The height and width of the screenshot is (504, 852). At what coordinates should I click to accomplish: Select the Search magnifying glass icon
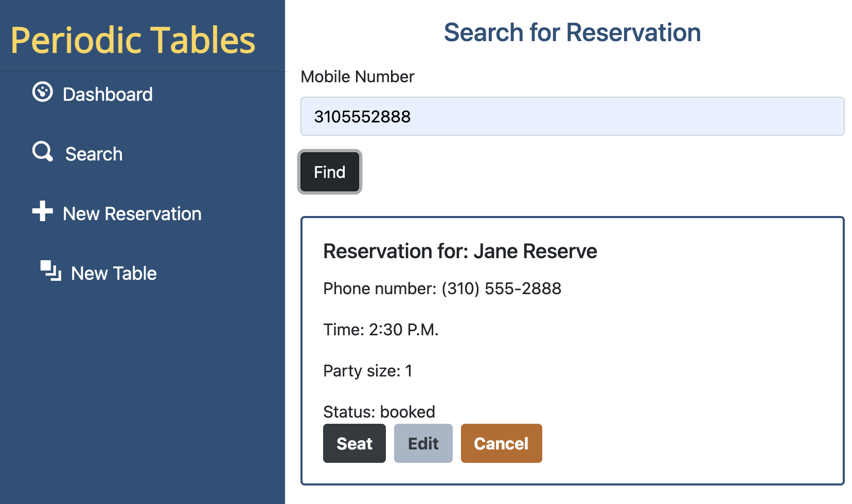[42, 153]
